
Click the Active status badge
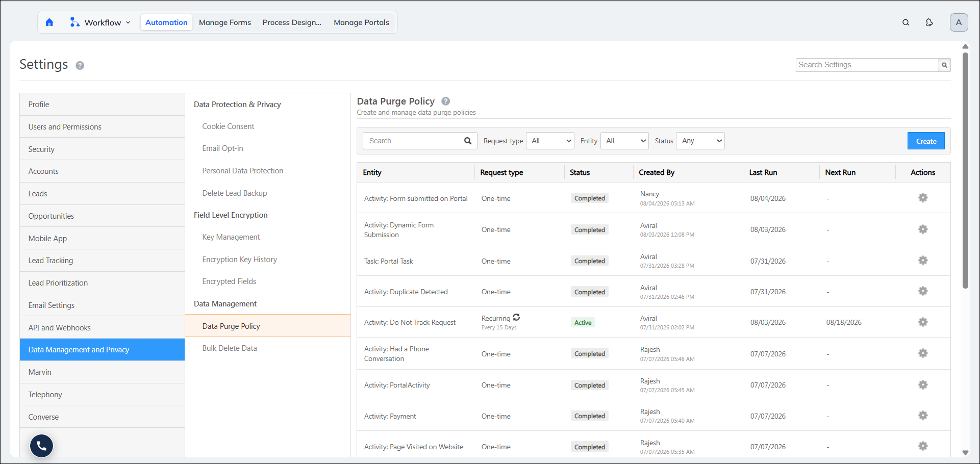[583, 323]
